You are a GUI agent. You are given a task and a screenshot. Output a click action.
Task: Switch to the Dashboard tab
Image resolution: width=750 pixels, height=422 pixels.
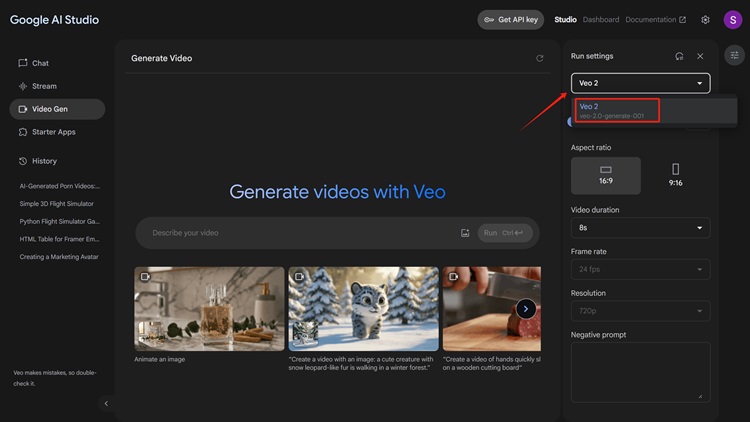[601, 20]
